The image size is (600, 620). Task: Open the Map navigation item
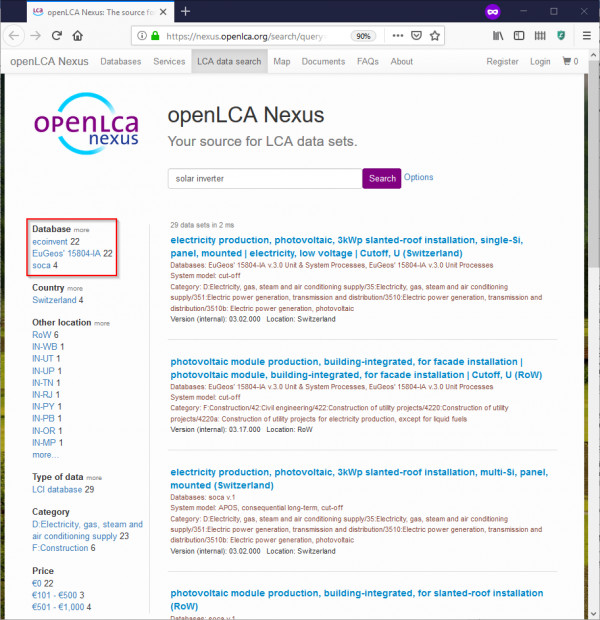click(x=282, y=61)
